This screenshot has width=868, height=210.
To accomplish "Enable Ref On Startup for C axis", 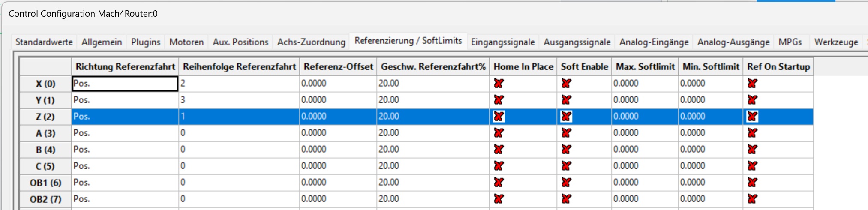I will 752,166.
